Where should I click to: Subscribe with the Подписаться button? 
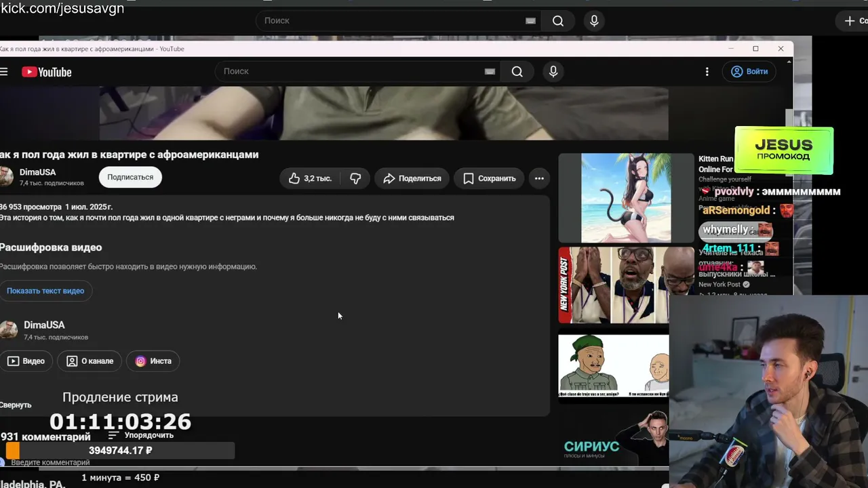[130, 177]
